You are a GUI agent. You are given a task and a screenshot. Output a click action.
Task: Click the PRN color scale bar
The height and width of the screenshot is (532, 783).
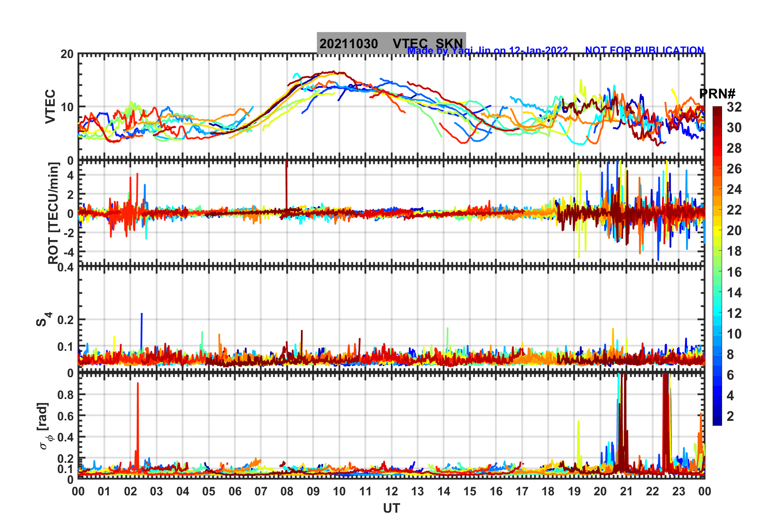717,266
